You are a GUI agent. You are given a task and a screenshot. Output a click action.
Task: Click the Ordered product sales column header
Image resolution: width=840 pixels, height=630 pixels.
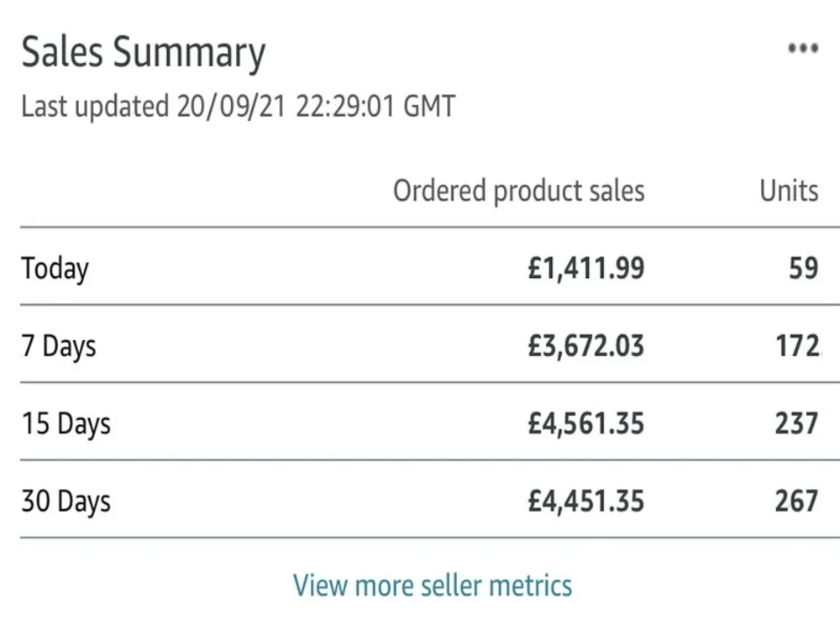[x=518, y=192]
